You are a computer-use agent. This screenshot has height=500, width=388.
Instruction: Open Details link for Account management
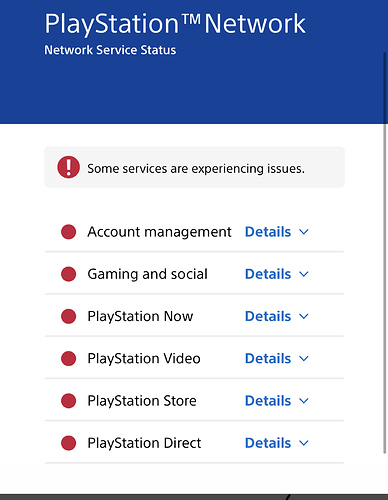[268, 232]
